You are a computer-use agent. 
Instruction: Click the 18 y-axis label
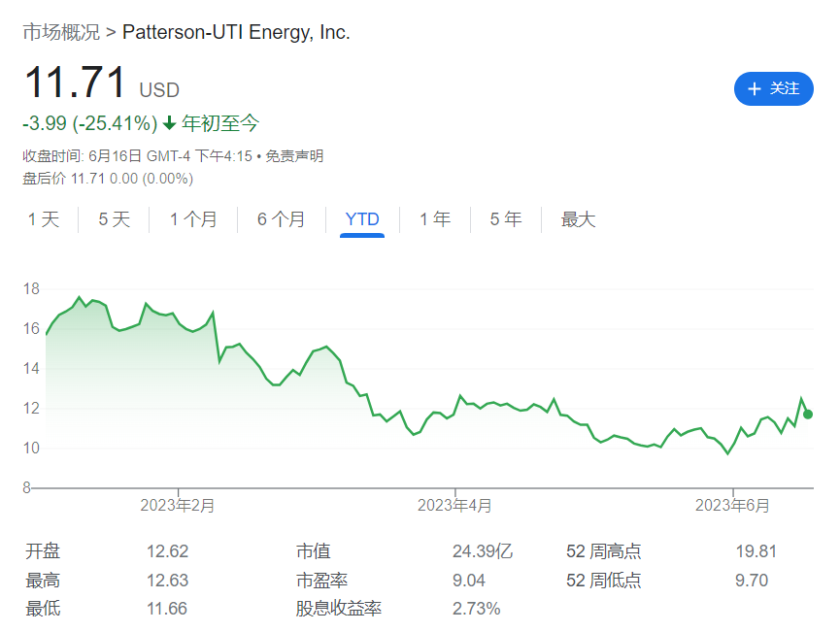(31, 288)
